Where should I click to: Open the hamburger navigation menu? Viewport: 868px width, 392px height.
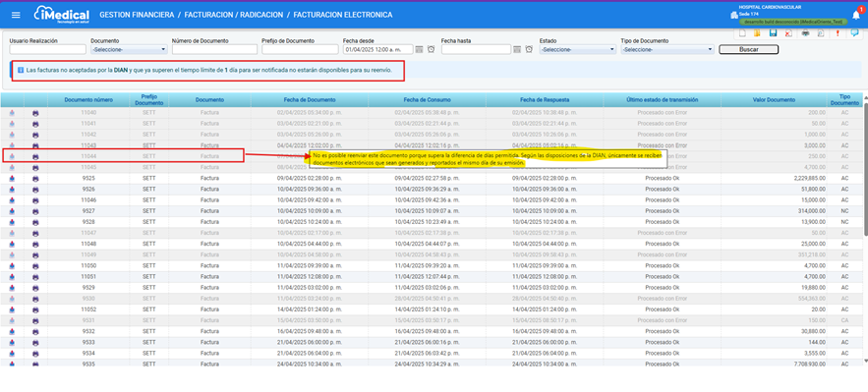16,15
